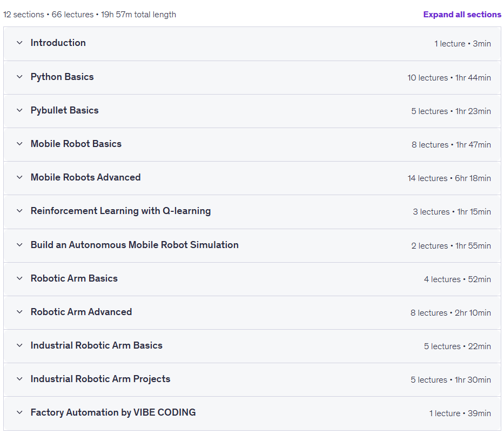Click the '1 lecture • 39min' text
The image size is (504, 434).
click(460, 413)
